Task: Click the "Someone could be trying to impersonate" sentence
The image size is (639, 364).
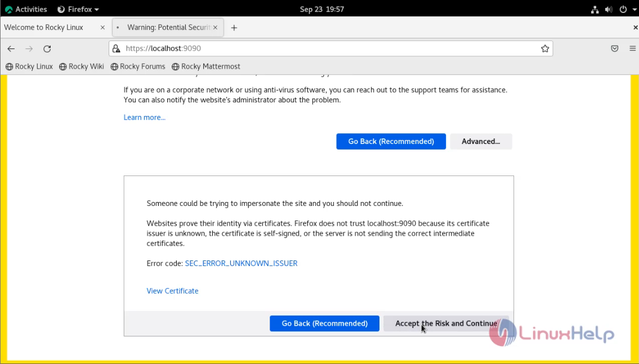Action: 275,204
